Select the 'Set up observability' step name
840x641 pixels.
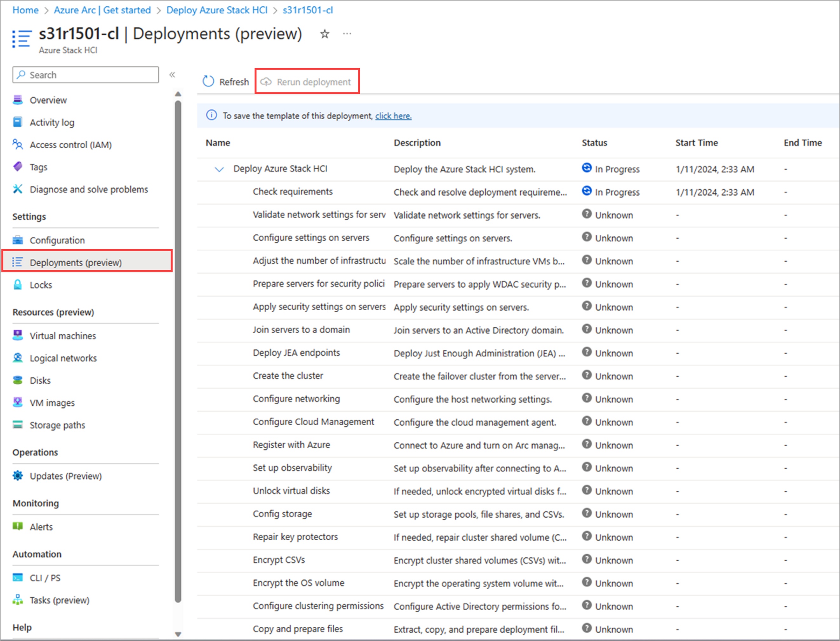[292, 468]
